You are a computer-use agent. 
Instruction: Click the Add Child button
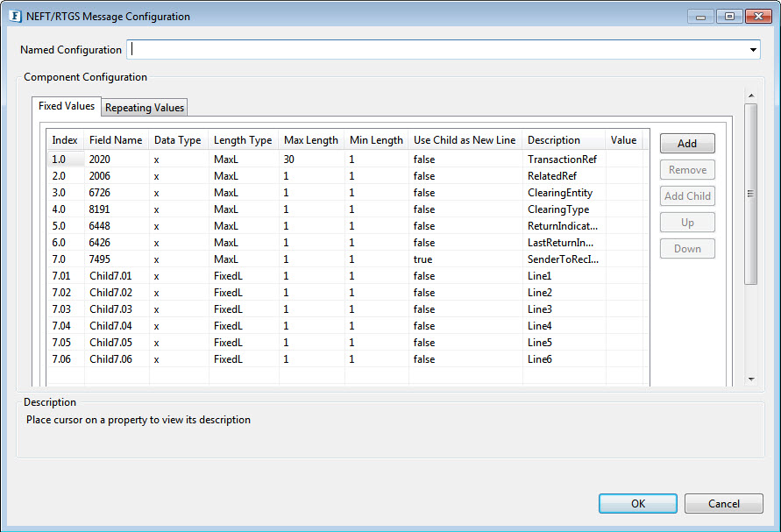[x=687, y=196]
